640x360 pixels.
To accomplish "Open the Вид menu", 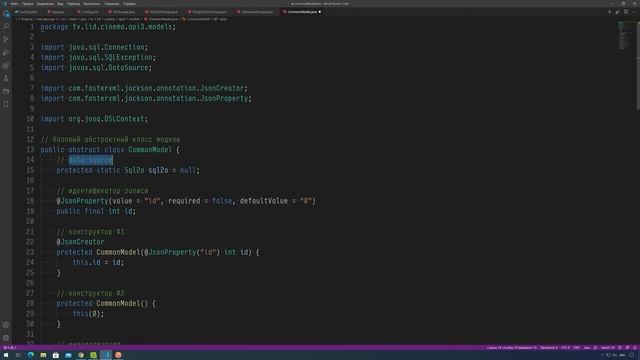I will pyautogui.click(x=60, y=4).
